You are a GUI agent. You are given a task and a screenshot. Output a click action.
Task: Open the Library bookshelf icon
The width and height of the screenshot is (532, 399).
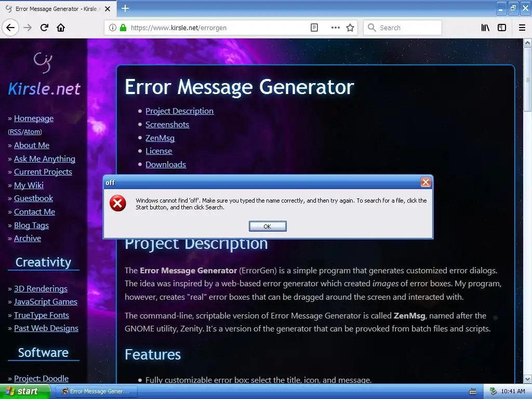tap(485, 28)
